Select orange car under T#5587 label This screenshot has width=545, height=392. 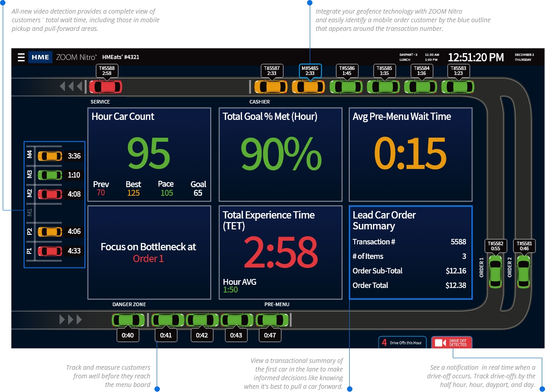(271, 86)
